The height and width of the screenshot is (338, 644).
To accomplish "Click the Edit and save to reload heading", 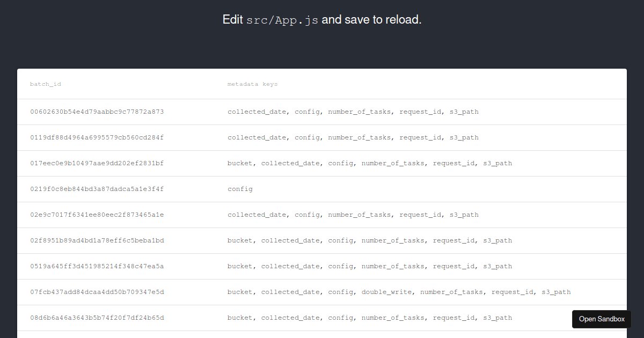I will tap(322, 19).
